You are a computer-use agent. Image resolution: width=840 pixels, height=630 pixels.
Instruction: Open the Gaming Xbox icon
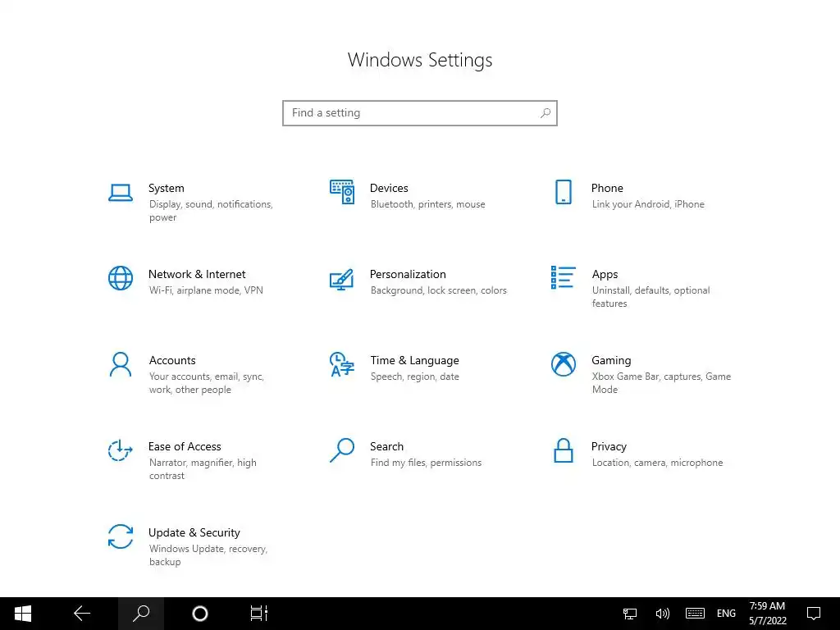pos(564,364)
